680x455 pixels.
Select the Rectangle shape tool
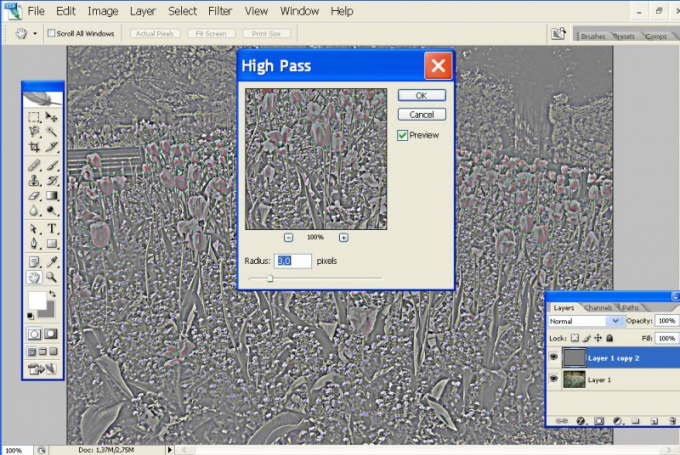tap(52, 244)
